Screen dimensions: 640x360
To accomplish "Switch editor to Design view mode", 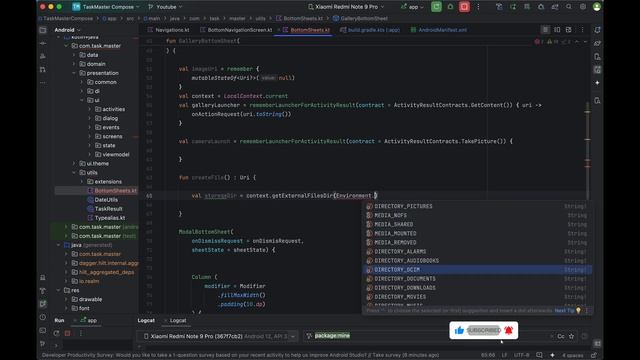I will point(569,30).
